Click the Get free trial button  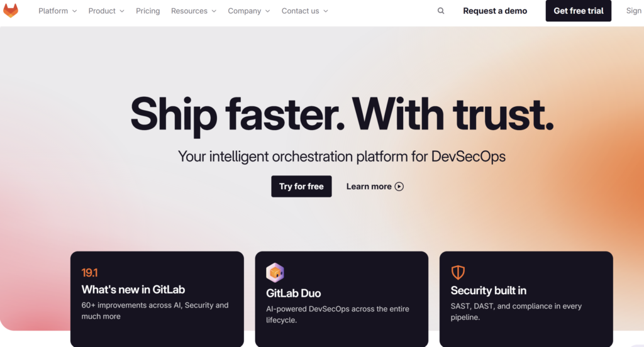(x=579, y=11)
